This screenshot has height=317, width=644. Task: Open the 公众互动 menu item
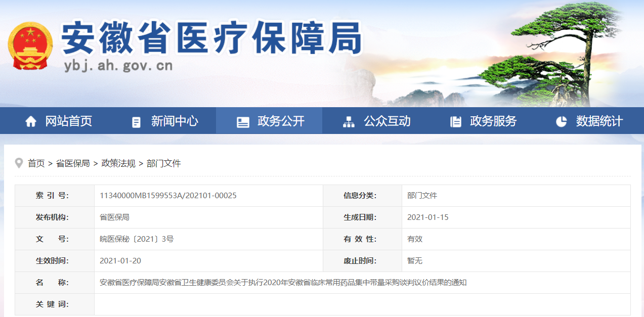pos(387,121)
